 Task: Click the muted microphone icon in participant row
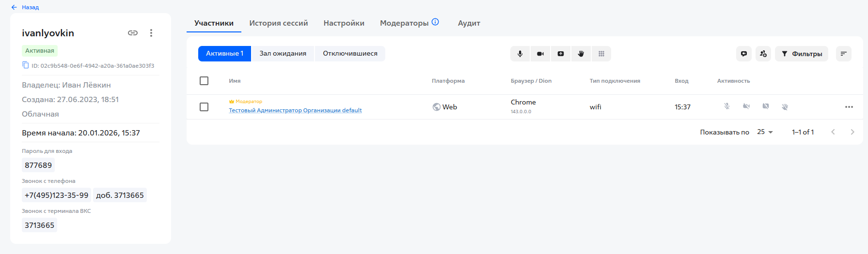(x=727, y=106)
